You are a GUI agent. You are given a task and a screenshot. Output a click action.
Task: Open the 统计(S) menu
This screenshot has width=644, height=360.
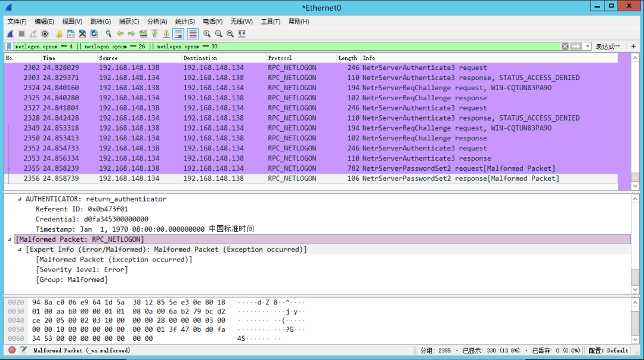click(185, 21)
